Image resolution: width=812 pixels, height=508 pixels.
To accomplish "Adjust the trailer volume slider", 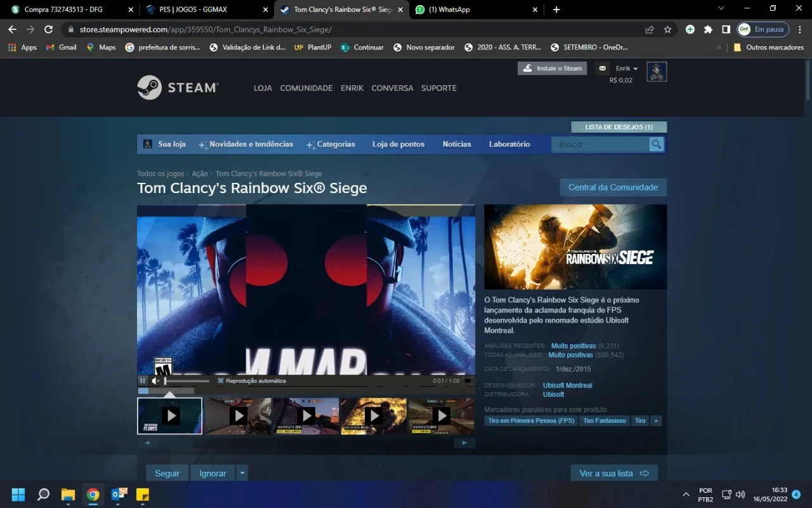I will [x=187, y=381].
